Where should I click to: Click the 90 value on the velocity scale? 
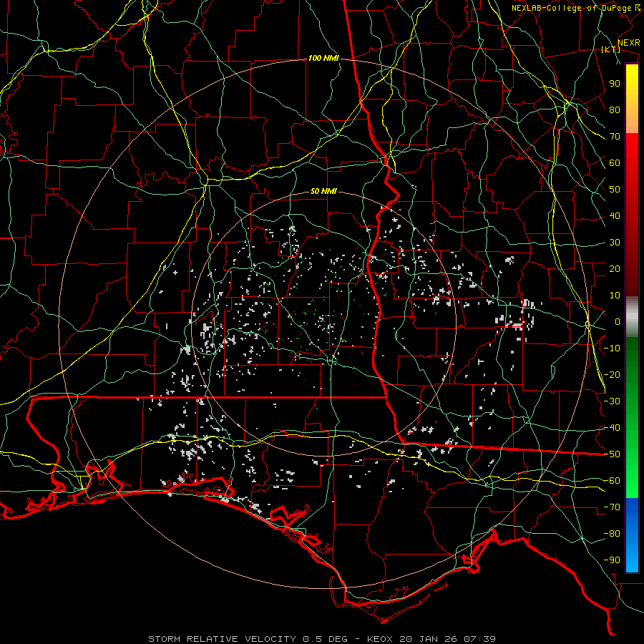615,84
